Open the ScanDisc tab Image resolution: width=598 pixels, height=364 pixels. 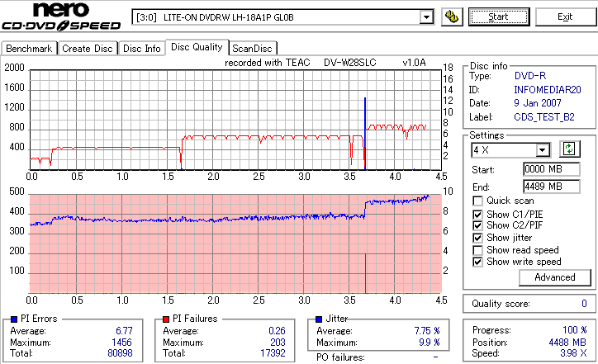pos(252,49)
